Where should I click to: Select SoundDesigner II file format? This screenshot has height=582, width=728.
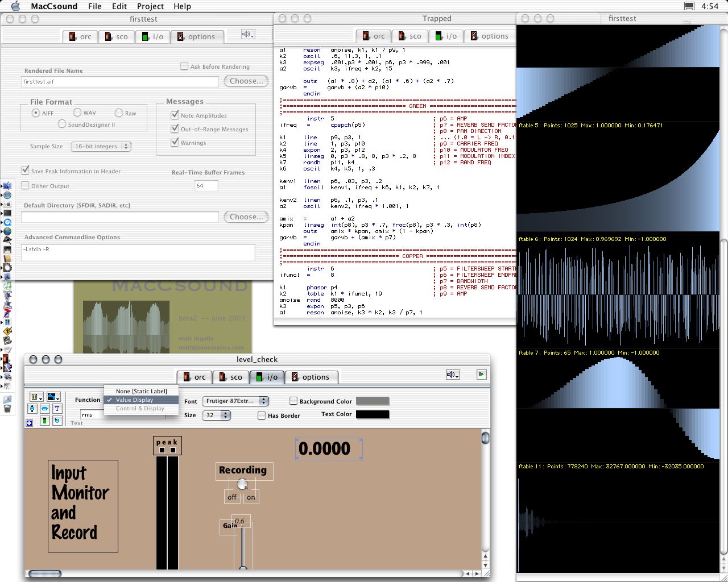pyautogui.click(x=62, y=124)
